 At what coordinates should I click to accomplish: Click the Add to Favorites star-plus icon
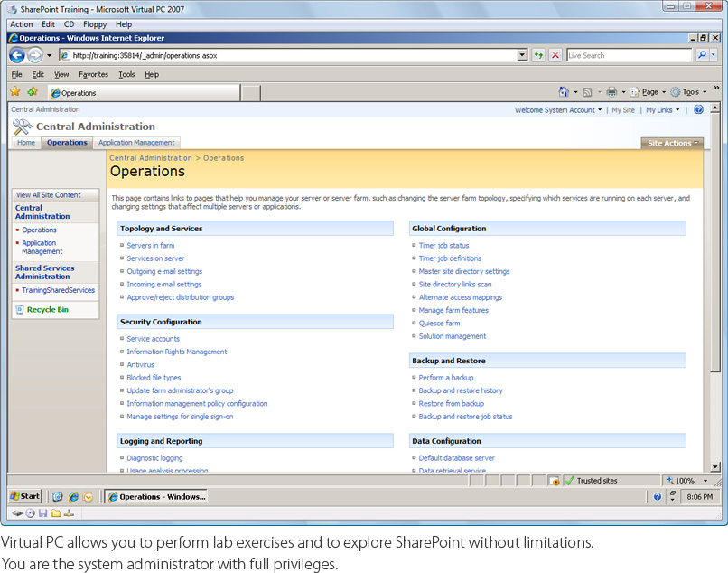pyautogui.click(x=33, y=91)
